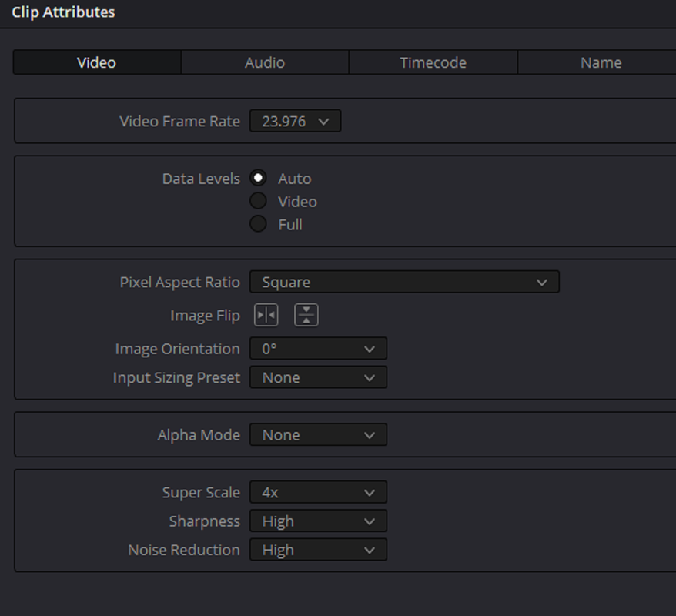
Task: Open Image Orientation dropdown
Action: (318, 348)
